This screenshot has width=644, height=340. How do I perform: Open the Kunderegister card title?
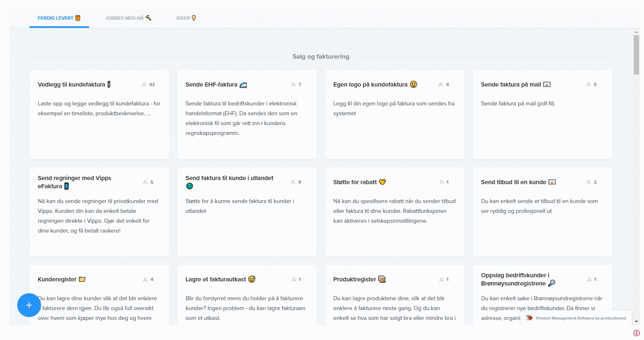57,279
